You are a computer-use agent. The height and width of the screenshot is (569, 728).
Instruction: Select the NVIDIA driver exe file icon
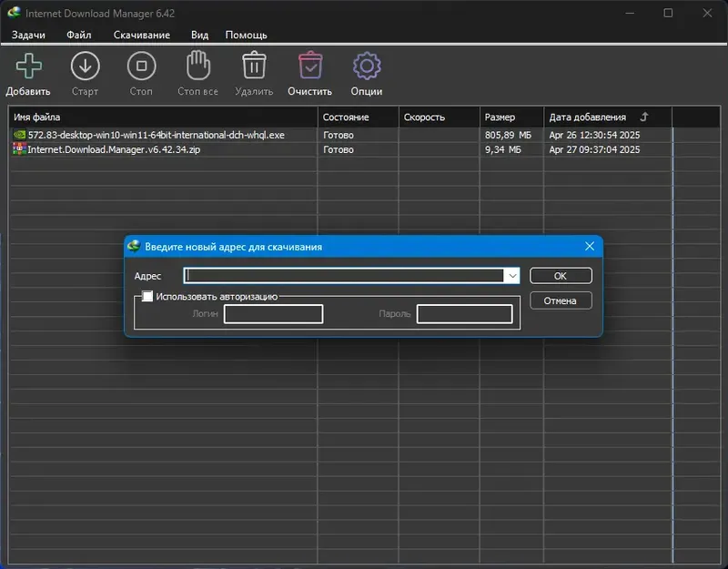(19, 135)
